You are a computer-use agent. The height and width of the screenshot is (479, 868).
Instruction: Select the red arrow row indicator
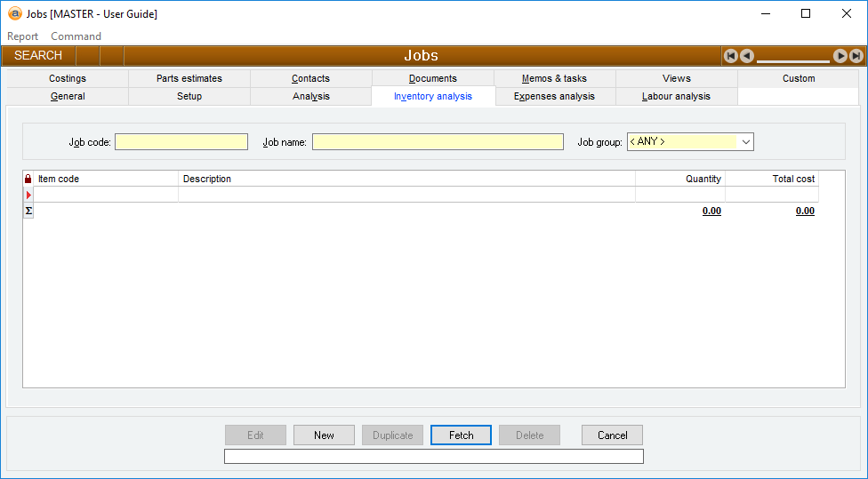28,195
